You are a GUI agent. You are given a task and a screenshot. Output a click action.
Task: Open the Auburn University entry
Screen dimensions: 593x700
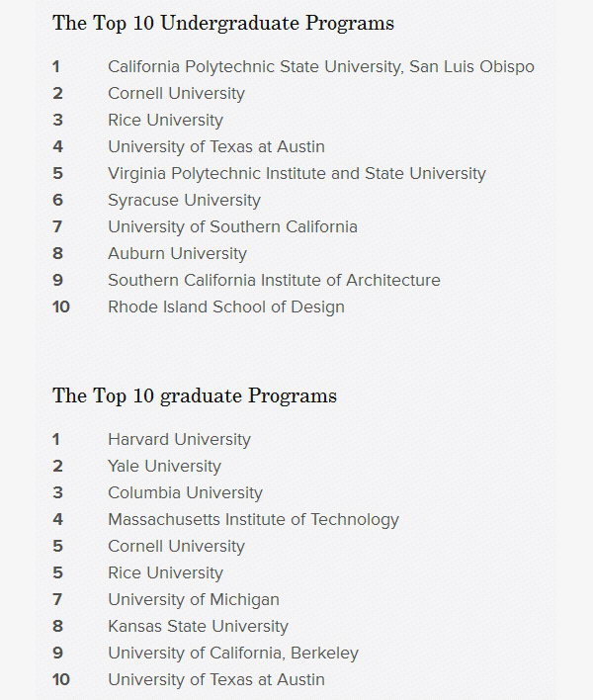point(177,254)
